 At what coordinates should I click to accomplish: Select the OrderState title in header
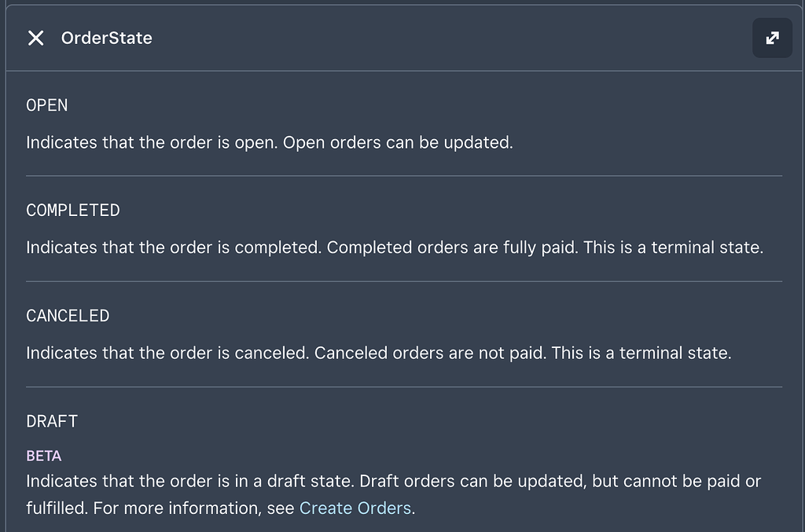click(106, 37)
